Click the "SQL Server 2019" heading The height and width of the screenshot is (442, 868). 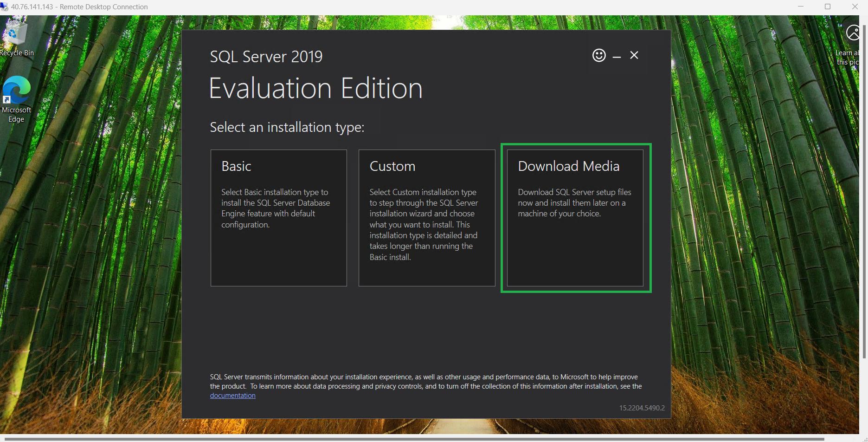coord(266,57)
